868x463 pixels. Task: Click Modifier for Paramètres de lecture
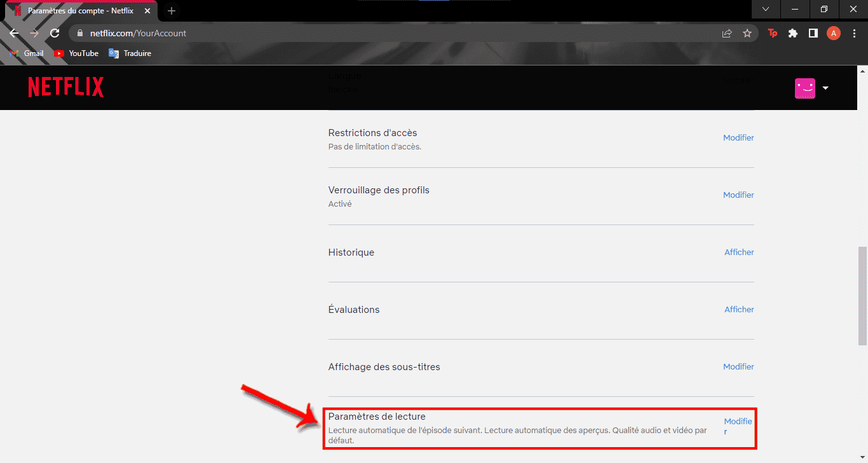[738, 426]
